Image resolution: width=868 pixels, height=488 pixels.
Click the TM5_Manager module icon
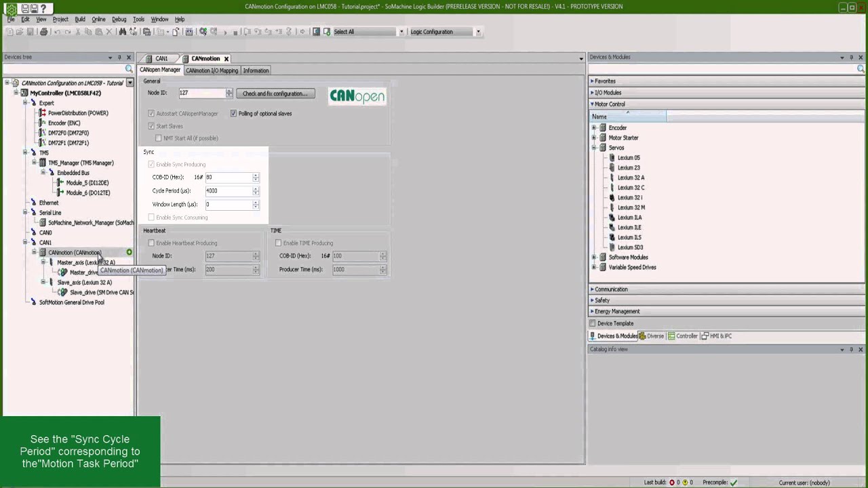point(43,163)
